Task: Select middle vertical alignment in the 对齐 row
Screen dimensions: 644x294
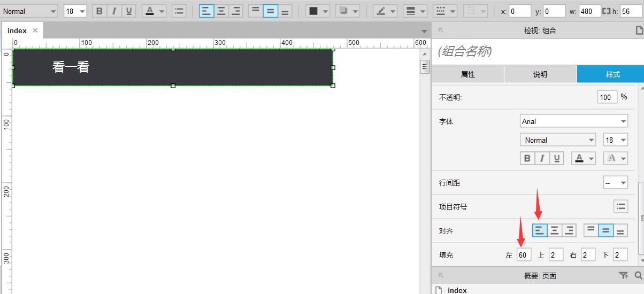Action: tap(605, 230)
